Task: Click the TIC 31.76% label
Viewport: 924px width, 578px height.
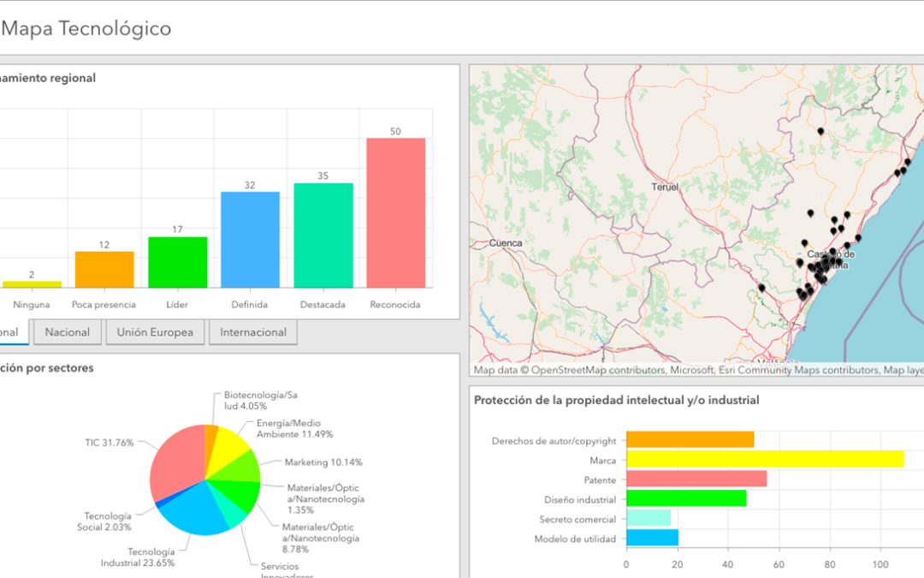Action: coord(110,443)
